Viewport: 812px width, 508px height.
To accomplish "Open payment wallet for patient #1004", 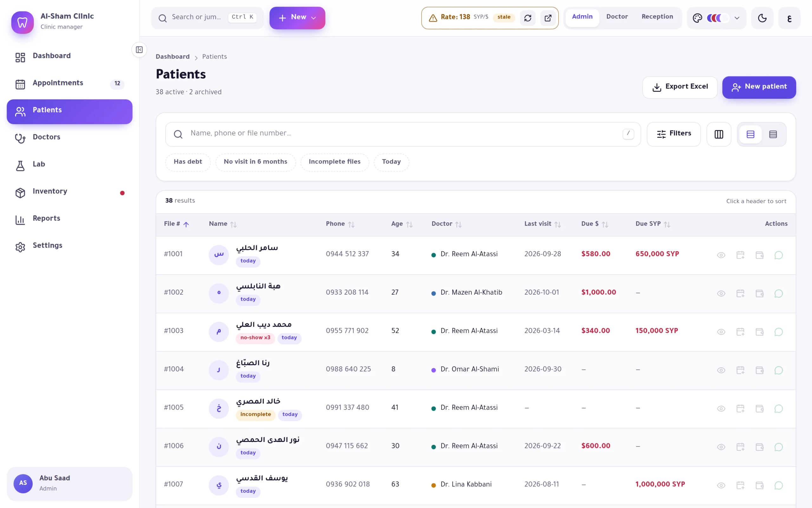I will (760, 370).
